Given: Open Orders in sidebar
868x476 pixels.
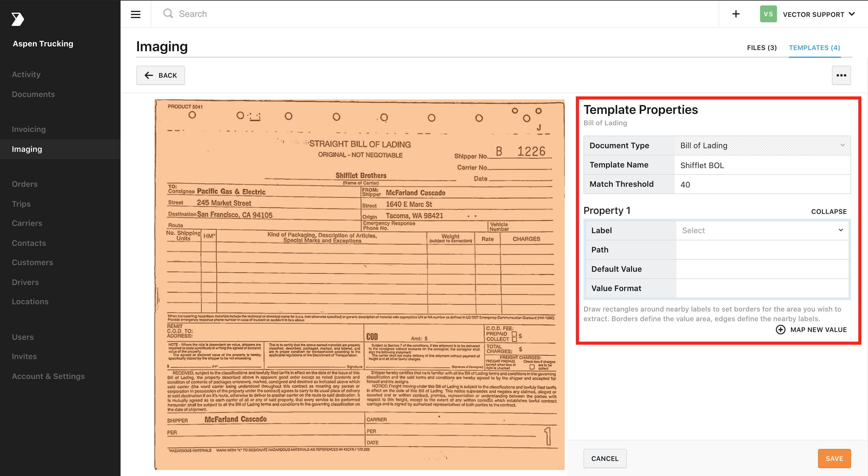Looking at the screenshot, I should (x=25, y=184).
